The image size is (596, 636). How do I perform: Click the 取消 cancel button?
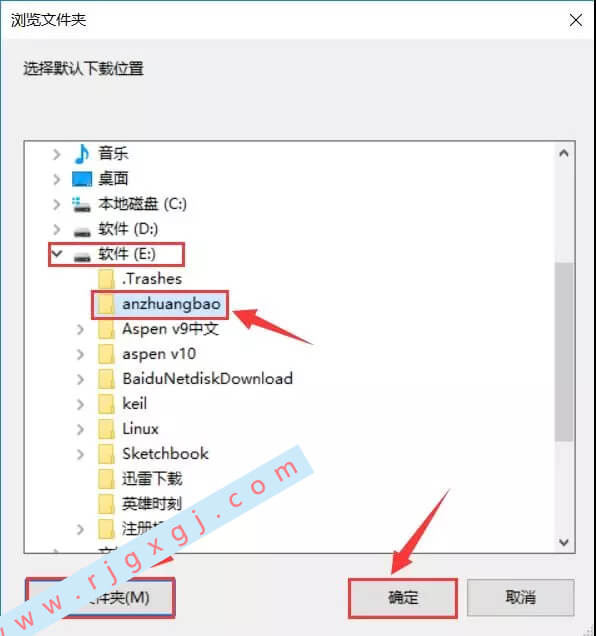(x=521, y=597)
